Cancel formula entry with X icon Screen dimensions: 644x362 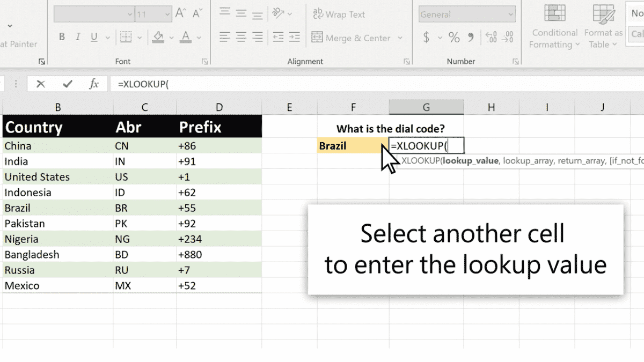pyautogui.click(x=40, y=84)
